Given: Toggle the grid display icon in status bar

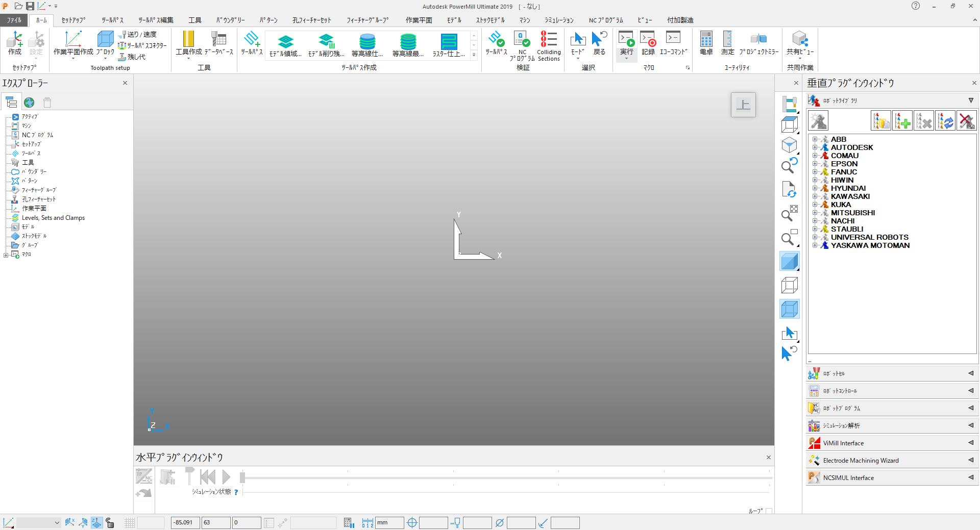Looking at the screenshot, I should click(130, 522).
